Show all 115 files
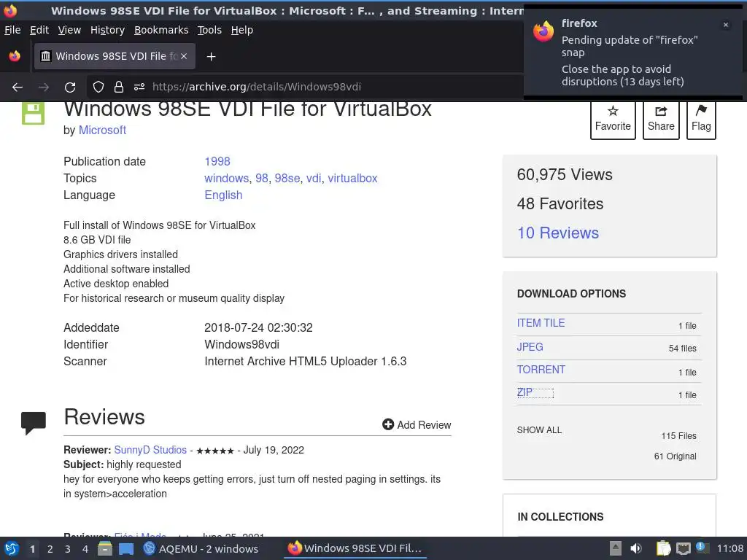The image size is (747, 560). (x=539, y=430)
